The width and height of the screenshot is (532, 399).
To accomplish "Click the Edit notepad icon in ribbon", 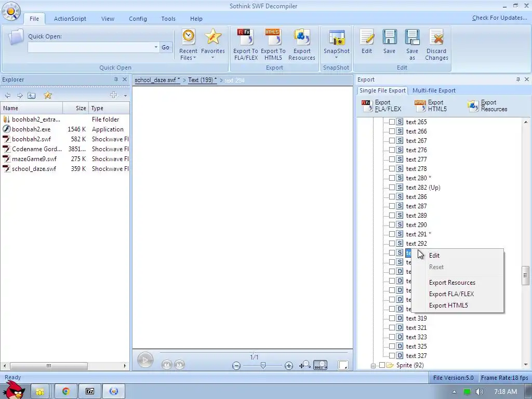I will (367, 37).
